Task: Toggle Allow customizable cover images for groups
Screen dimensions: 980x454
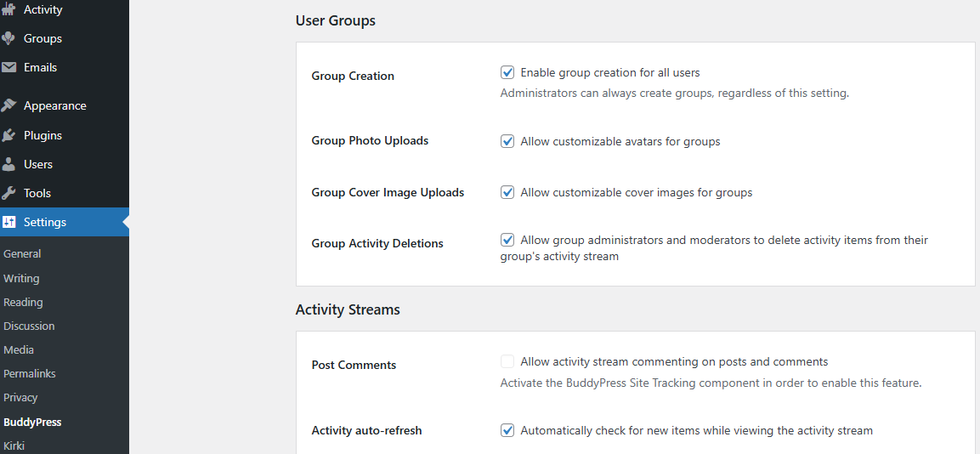Action: pyautogui.click(x=507, y=193)
